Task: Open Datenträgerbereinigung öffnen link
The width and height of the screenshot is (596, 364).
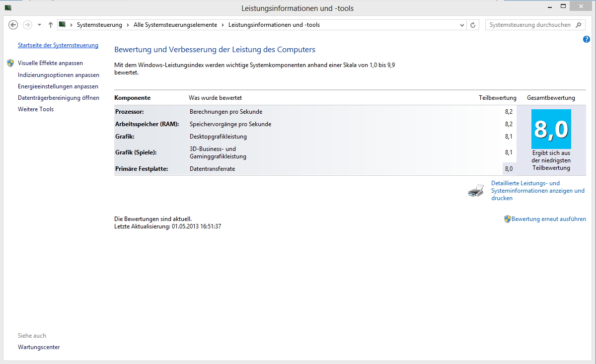Action: [x=59, y=98]
